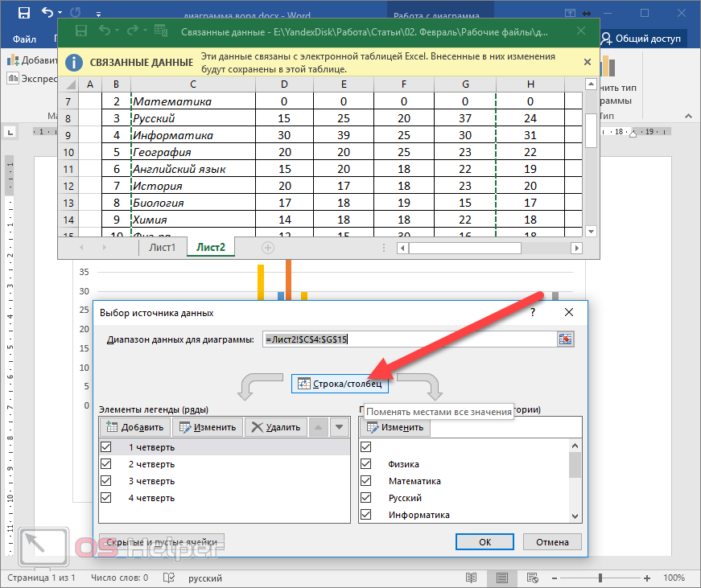701x588 pixels.
Task: Add a new sheet with plus icon
Action: [268, 248]
